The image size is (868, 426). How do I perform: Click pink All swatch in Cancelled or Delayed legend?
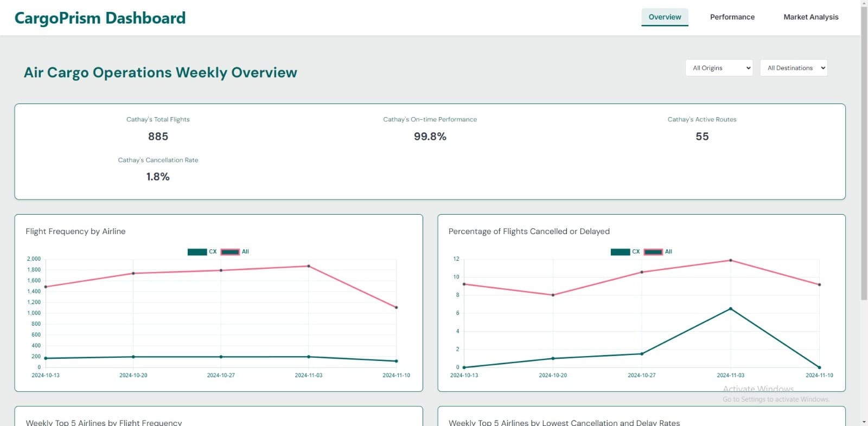(x=653, y=251)
